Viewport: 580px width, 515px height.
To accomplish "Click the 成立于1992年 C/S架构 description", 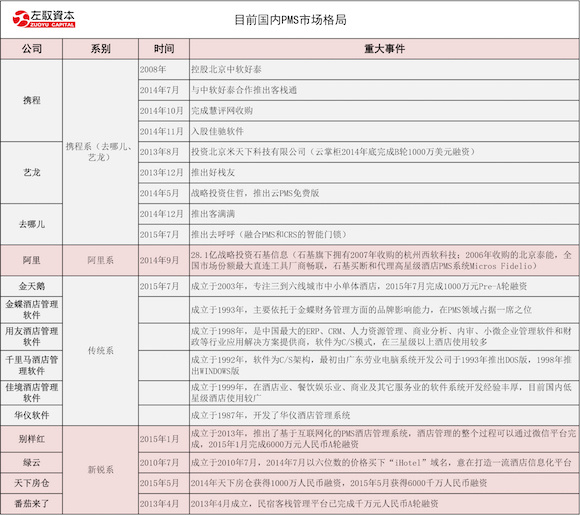I will (x=382, y=365).
